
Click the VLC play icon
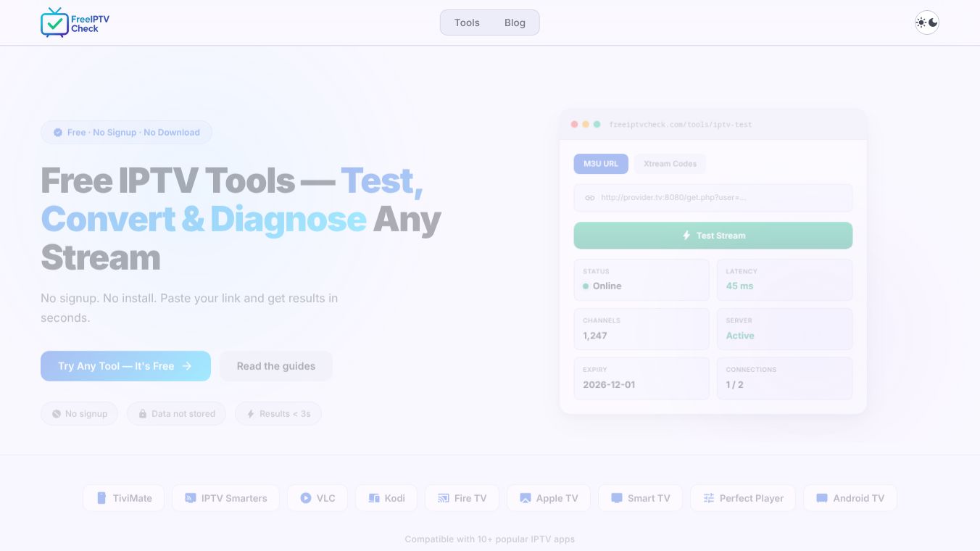point(306,498)
